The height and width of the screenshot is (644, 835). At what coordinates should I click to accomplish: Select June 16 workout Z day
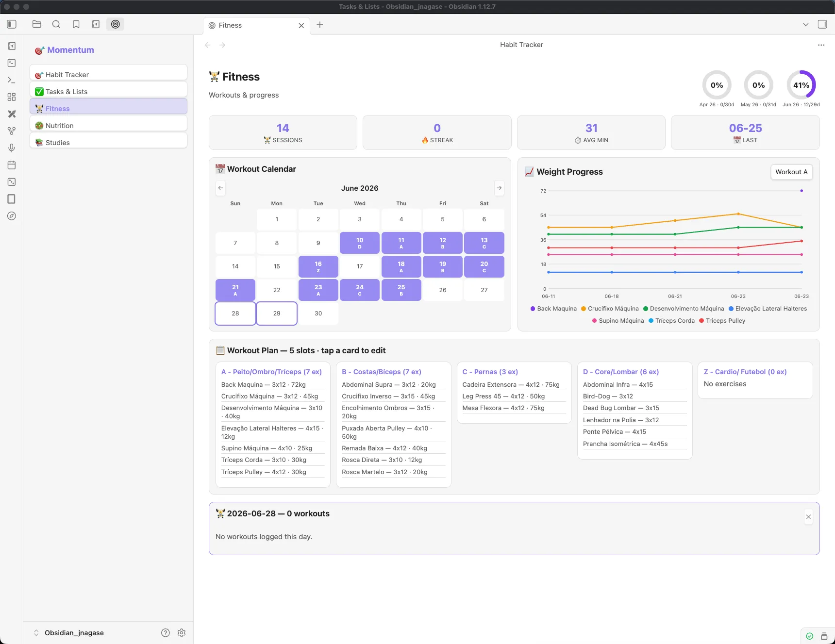318,266
